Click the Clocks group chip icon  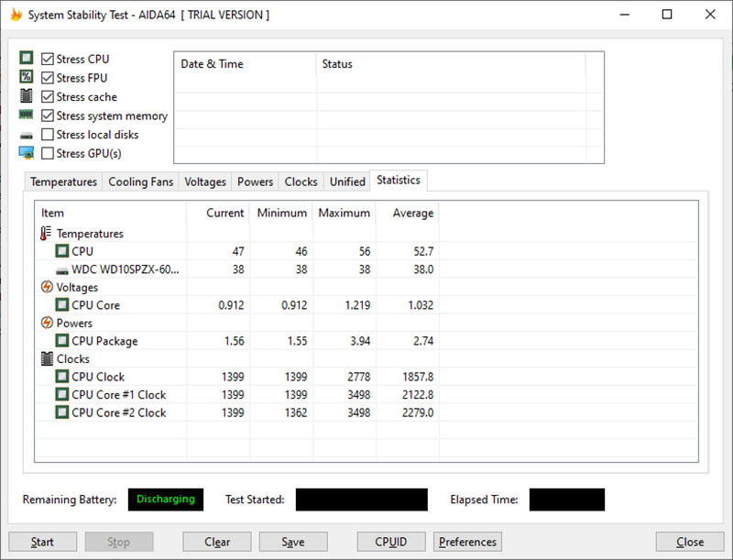[47, 358]
